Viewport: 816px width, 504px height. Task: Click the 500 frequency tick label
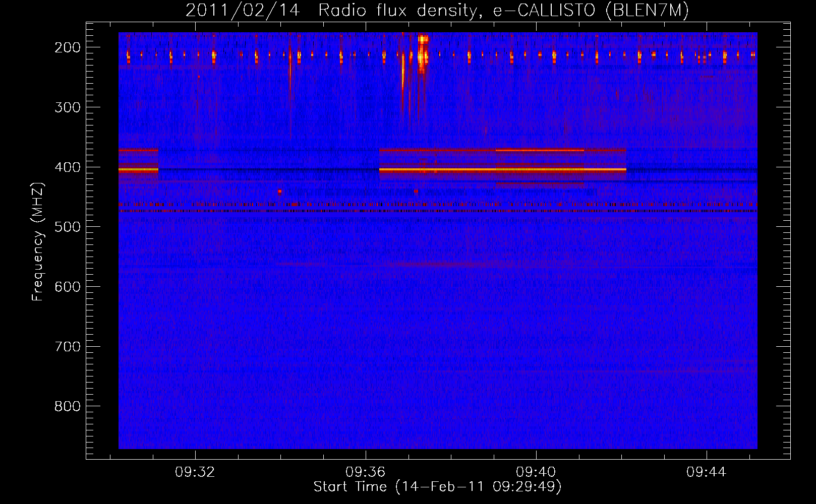pos(68,227)
